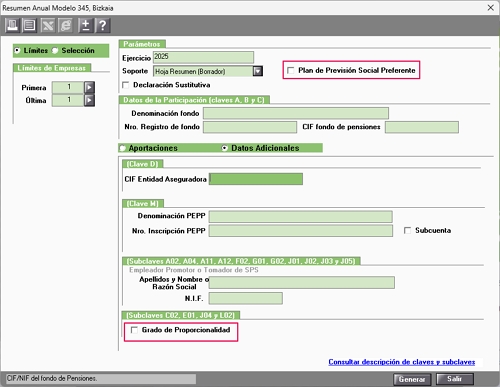The height and width of the screenshot is (387, 500).
Task: Click arrow button next to Primera field
Action: coord(89,87)
